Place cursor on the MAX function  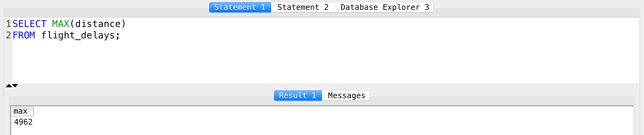click(61, 24)
